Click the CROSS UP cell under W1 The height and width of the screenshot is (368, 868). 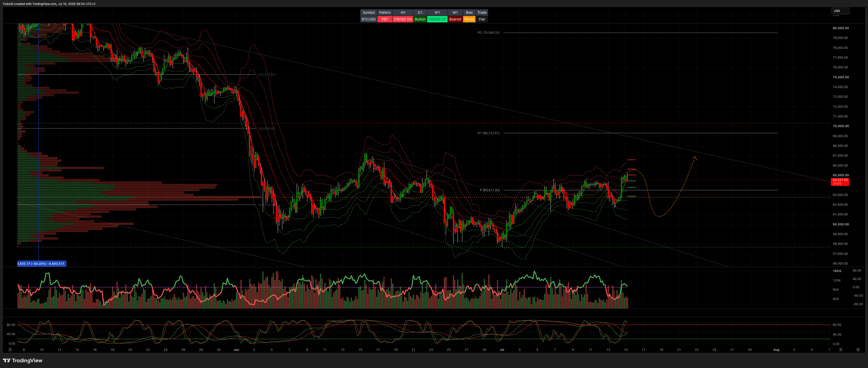coord(437,19)
